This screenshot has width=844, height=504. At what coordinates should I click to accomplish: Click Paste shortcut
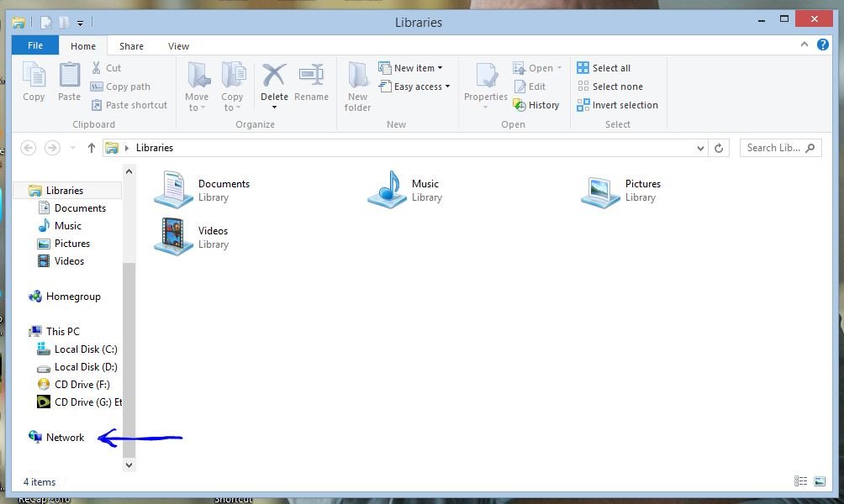[129, 105]
